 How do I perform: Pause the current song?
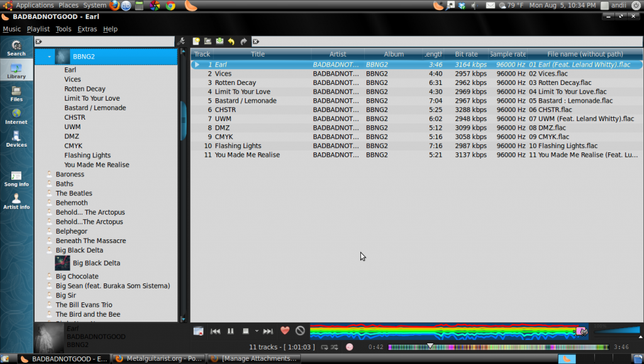pos(230,331)
